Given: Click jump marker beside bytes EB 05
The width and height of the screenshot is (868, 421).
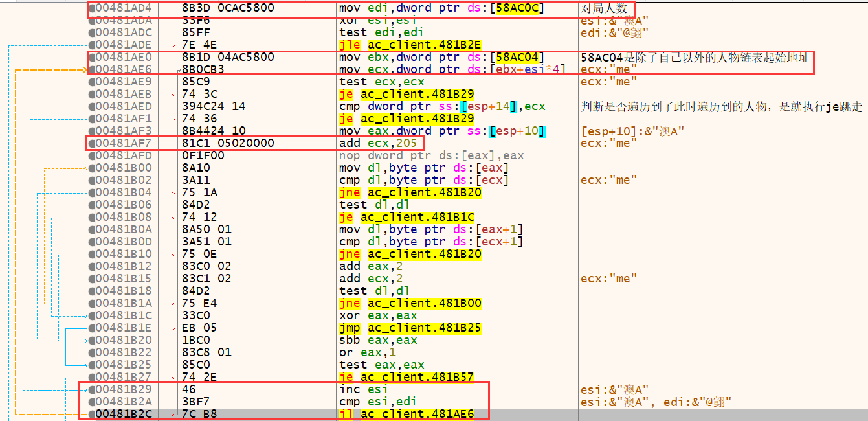Looking at the screenshot, I should pyautogui.click(x=173, y=328).
